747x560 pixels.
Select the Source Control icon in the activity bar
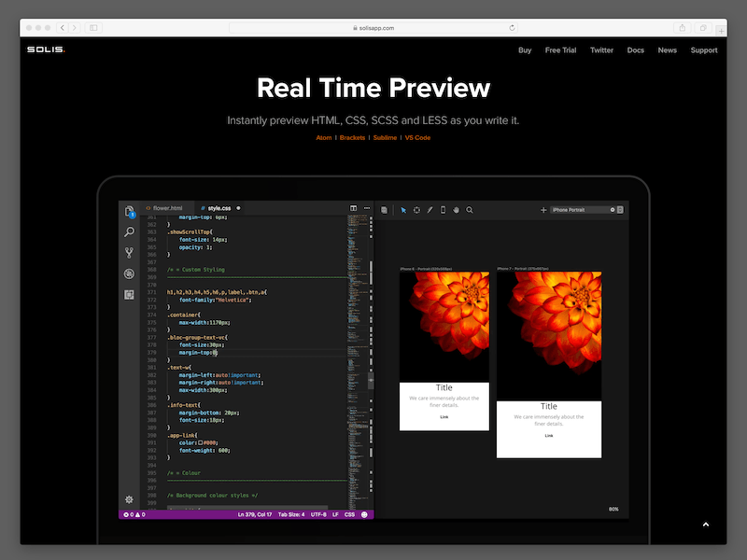click(x=129, y=252)
